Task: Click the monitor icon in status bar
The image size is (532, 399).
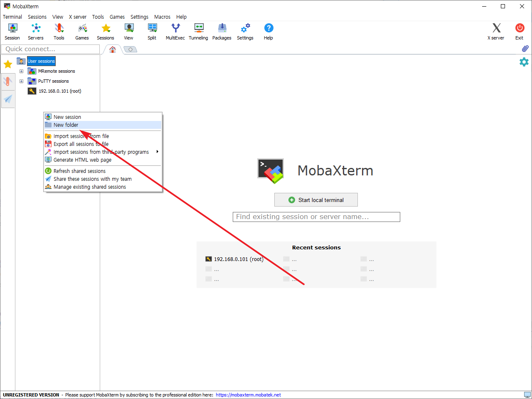Action: pyautogui.click(x=527, y=395)
